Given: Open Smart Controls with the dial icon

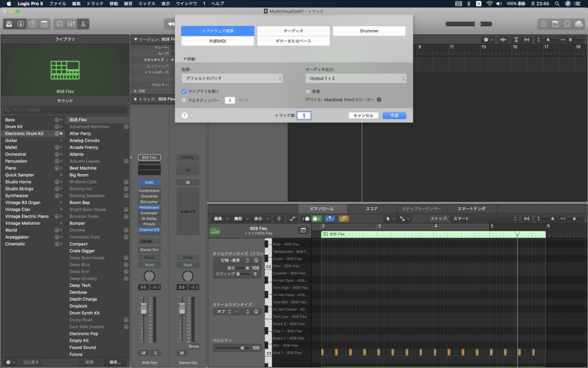Looking at the screenshot, I should pyautogui.click(x=60, y=24).
